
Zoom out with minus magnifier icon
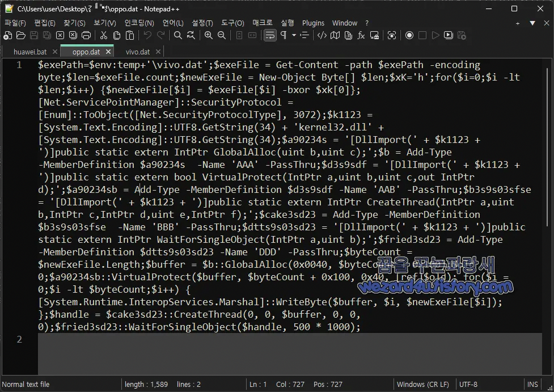pyautogui.click(x=222, y=35)
